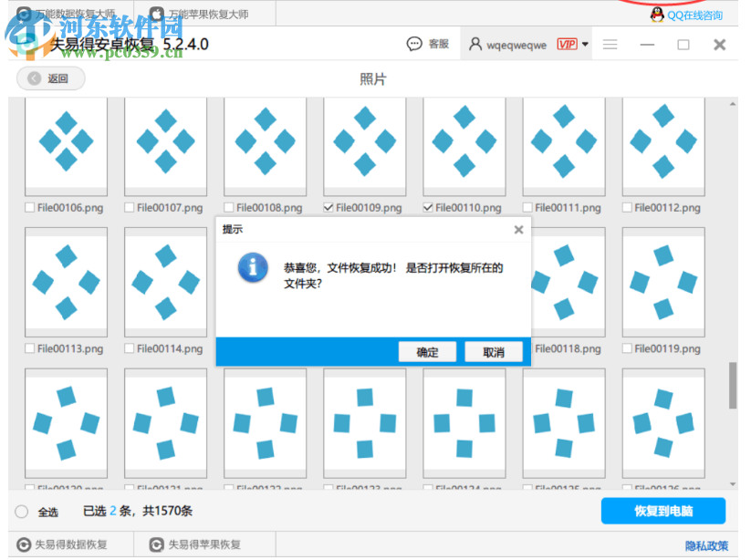
Task: Uncheck the File00109.png checkbox
Action: pos(329,207)
